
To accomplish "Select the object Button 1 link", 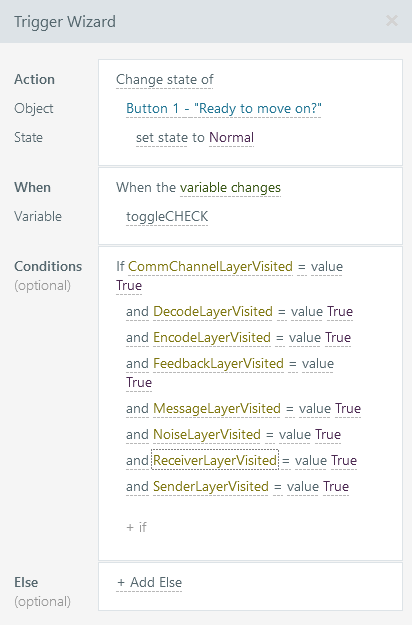I will click(x=224, y=108).
